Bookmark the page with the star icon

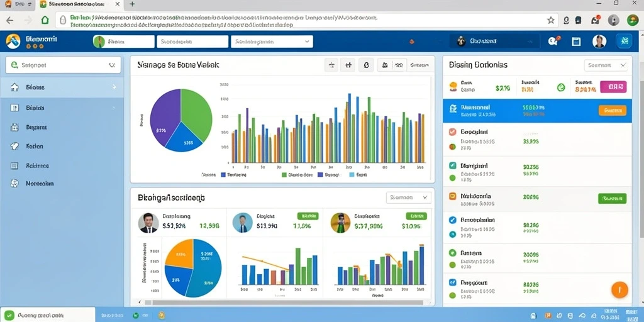coord(551,20)
